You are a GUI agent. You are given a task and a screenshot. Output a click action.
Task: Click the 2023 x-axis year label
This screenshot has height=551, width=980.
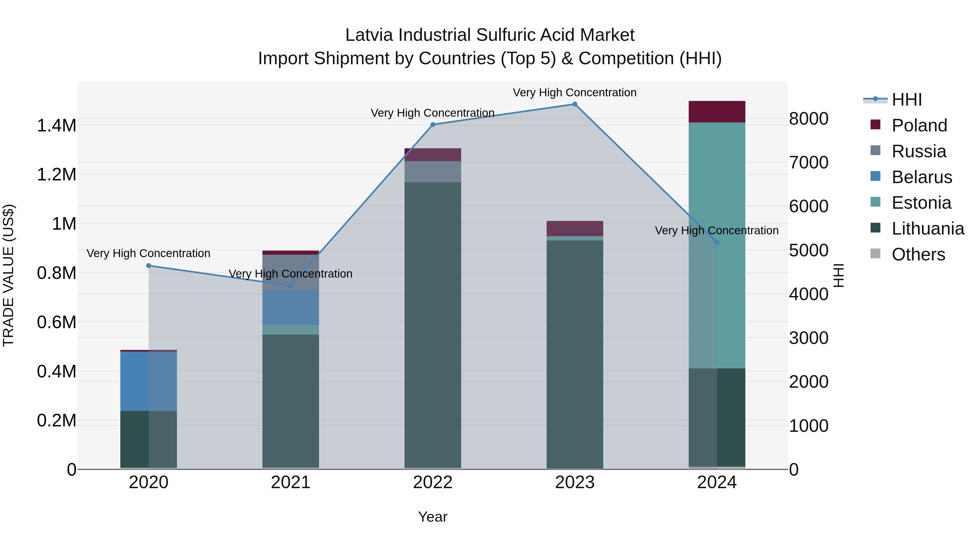tap(575, 482)
